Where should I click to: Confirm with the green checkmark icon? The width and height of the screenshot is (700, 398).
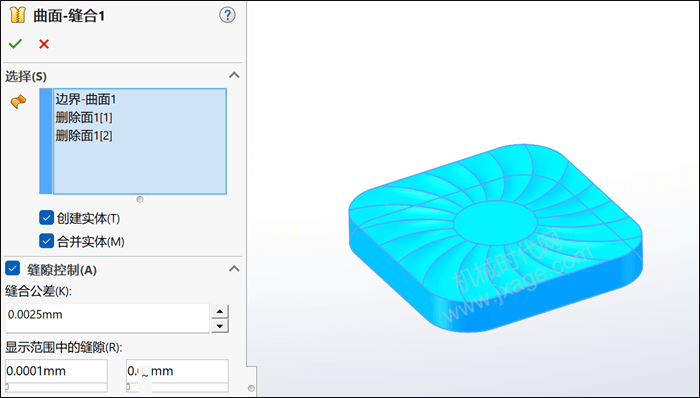(15, 44)
